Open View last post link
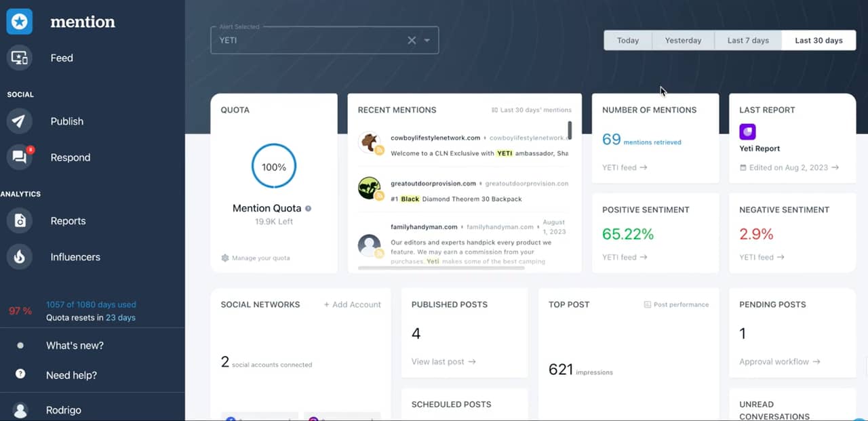Screen dimensions: 868x421 443,362
